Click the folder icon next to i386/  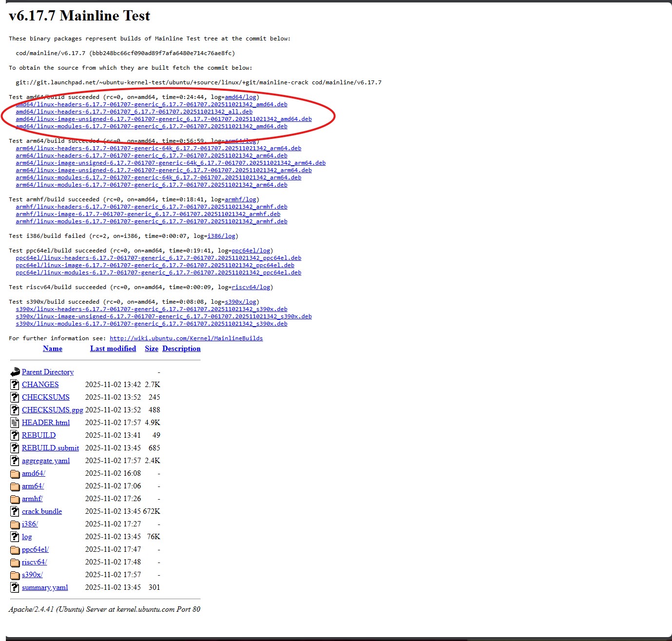click(x=15, y=524)
